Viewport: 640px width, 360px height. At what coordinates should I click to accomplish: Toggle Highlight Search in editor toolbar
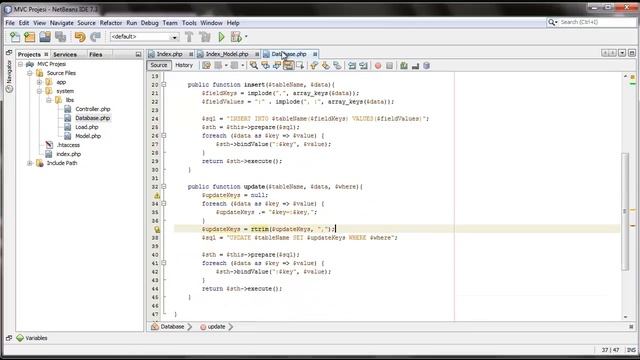click(288, 65)
